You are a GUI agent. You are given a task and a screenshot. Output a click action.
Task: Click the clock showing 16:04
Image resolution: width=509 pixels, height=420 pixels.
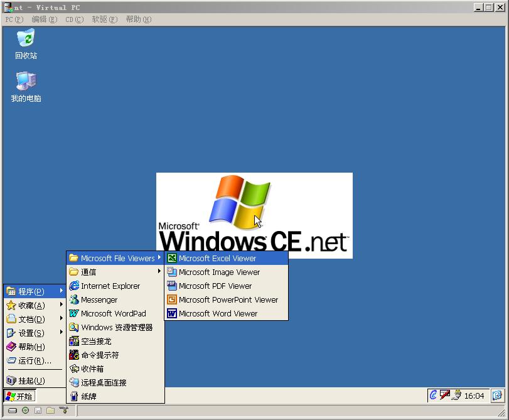[x=474, y=396]
